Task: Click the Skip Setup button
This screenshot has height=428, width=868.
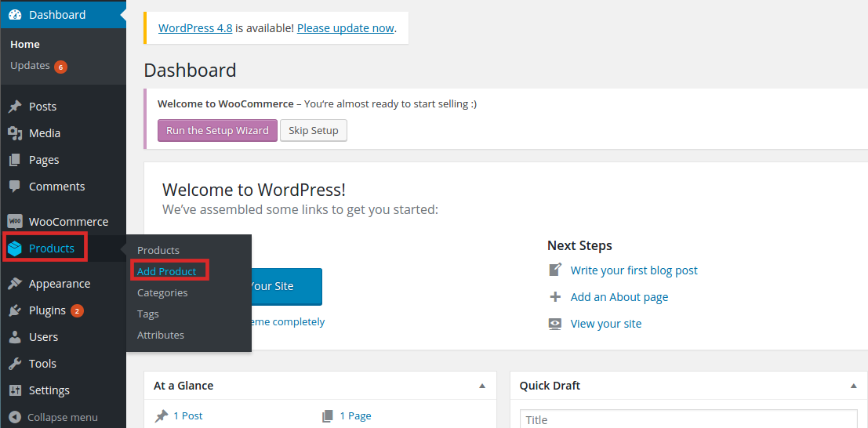Action: tap(314, 131)
